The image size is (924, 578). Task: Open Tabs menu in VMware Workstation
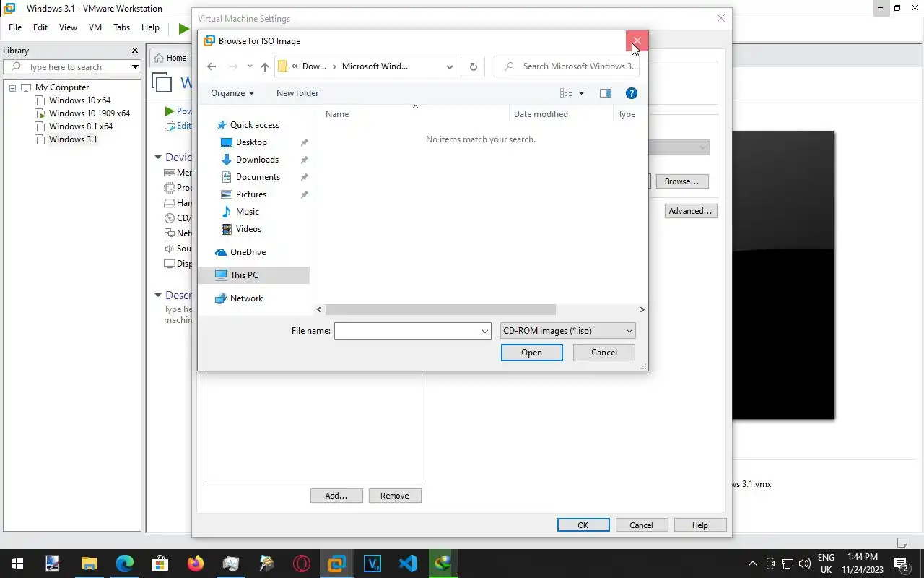(122, 27)
